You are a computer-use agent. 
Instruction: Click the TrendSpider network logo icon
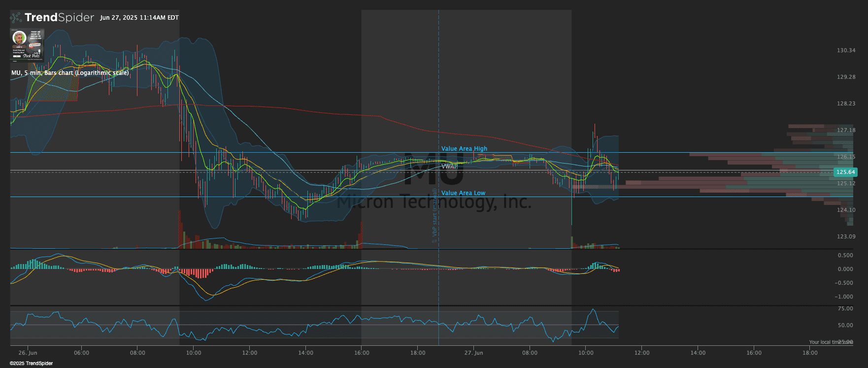[x=16, y=18]
